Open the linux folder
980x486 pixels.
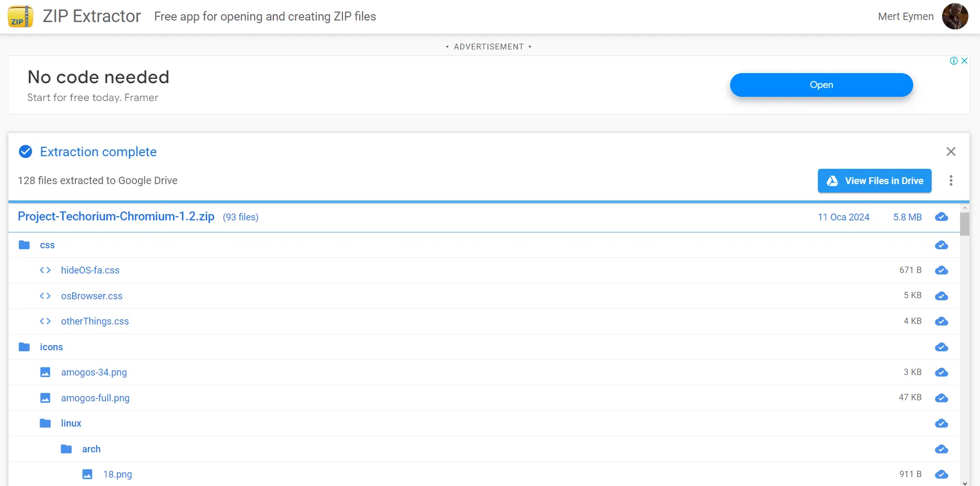pos(71,423)
